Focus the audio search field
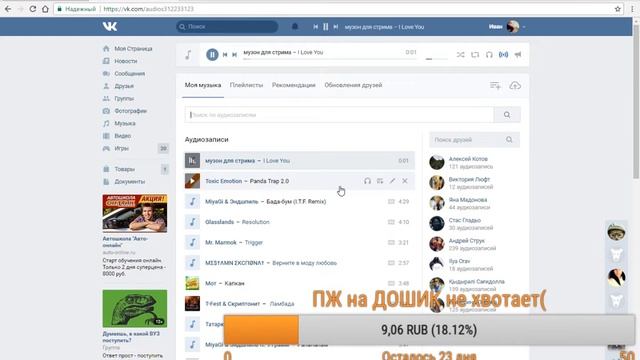 click(339, 115)
